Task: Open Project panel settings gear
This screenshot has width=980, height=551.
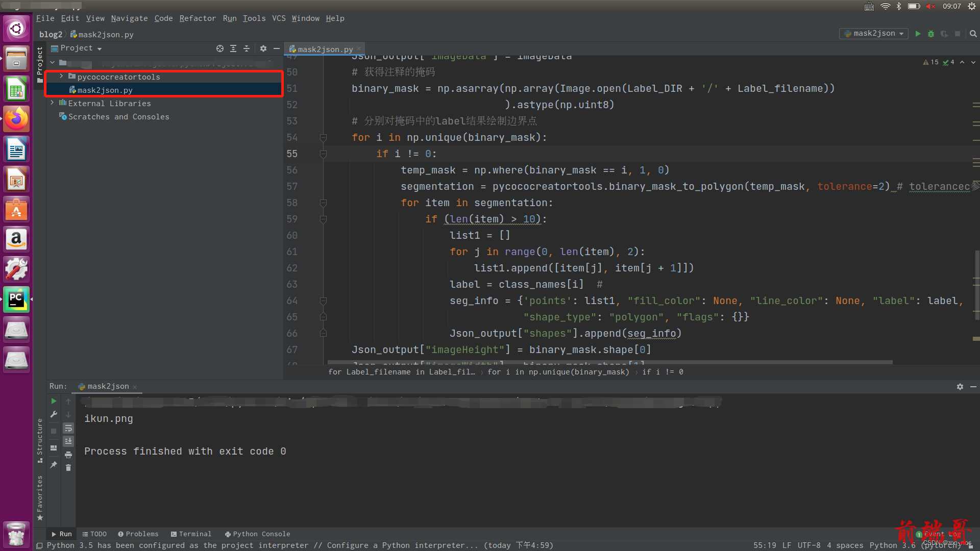Action: (263, 48)
